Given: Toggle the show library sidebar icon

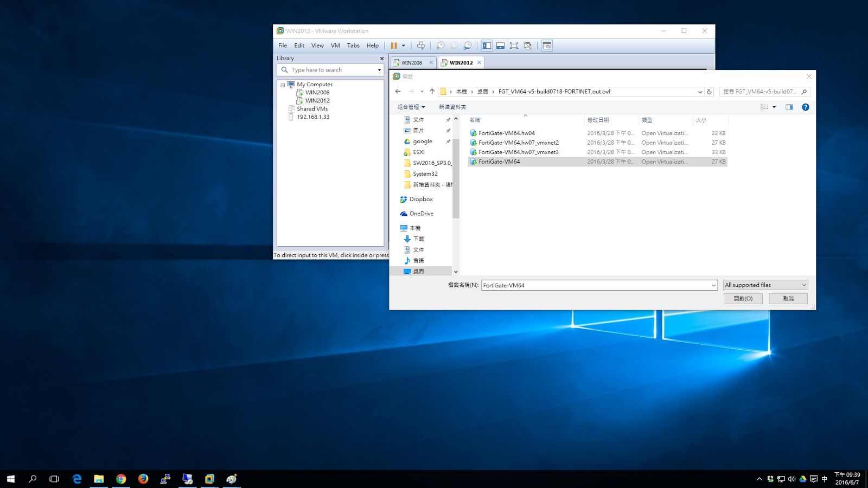Looking at the screenshot, I should point(487,46).
